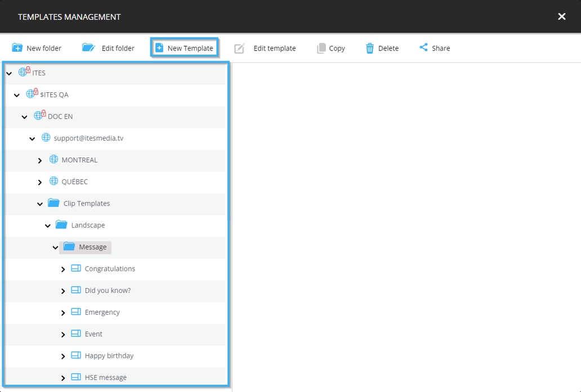Click the Copy icon in toolbar

point(321,48)
